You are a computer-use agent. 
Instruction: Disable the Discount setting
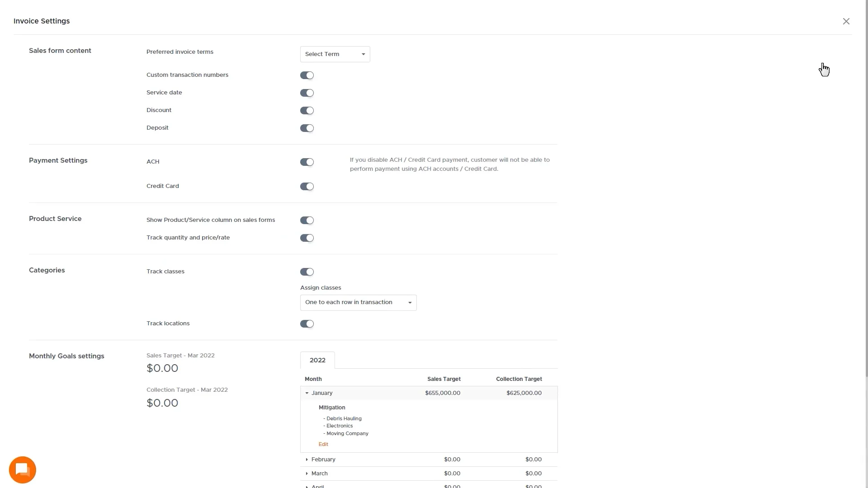point(307,110)
